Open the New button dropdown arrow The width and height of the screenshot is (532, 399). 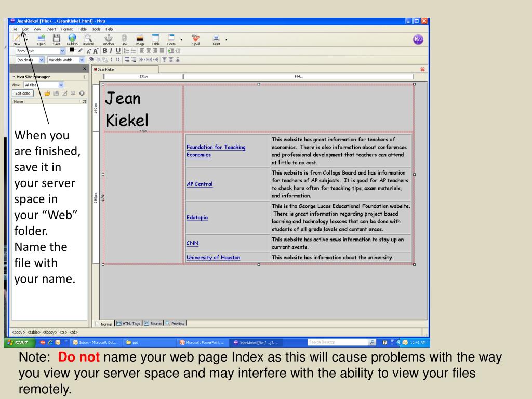point(26,39)
